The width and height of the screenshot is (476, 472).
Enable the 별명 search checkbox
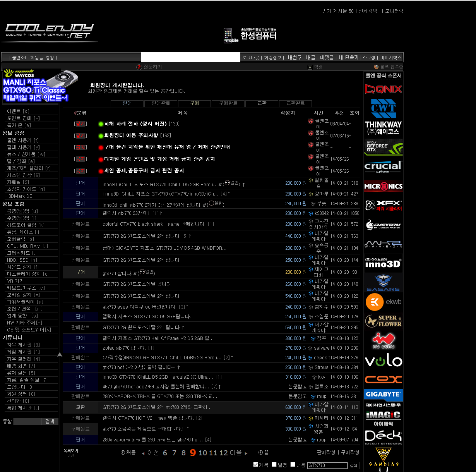pyautogui.click(x=274, y=465)
